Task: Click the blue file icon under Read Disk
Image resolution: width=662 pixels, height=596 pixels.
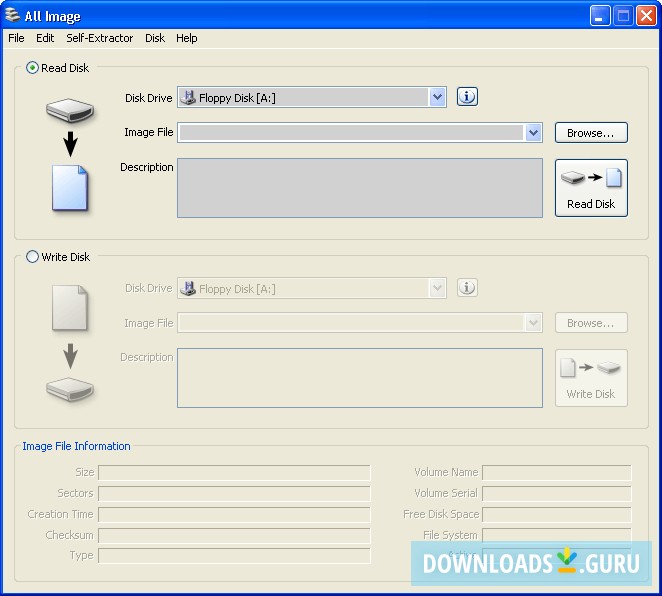Action: (70, 188)
